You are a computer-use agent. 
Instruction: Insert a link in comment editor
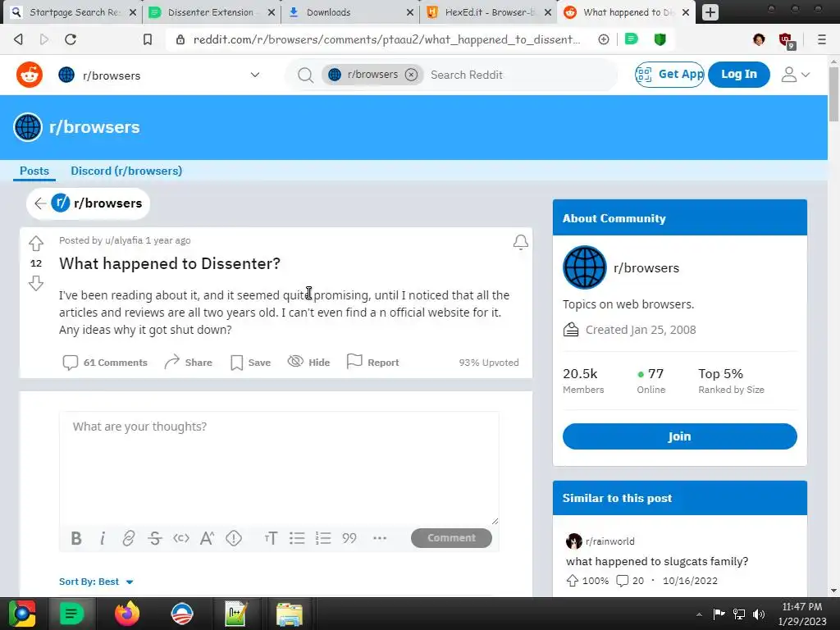(x=129, y=538)
